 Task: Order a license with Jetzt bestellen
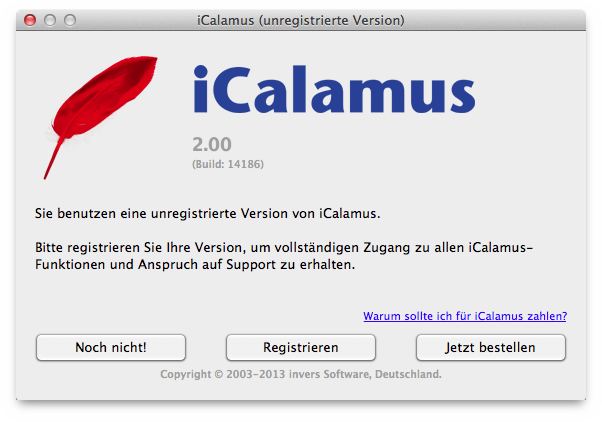[x=491, y=348]
